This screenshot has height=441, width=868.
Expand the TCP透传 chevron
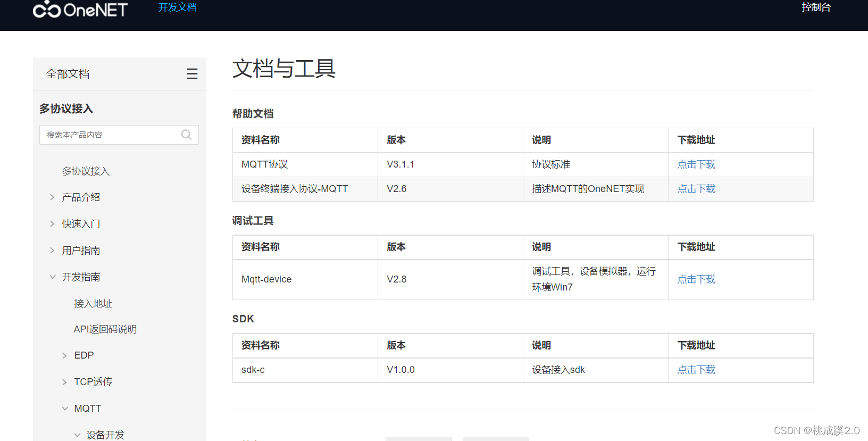tap(64, 382)
